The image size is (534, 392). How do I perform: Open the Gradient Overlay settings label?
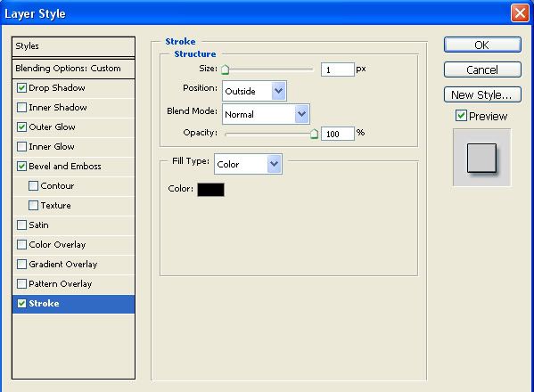pos(63,264)
